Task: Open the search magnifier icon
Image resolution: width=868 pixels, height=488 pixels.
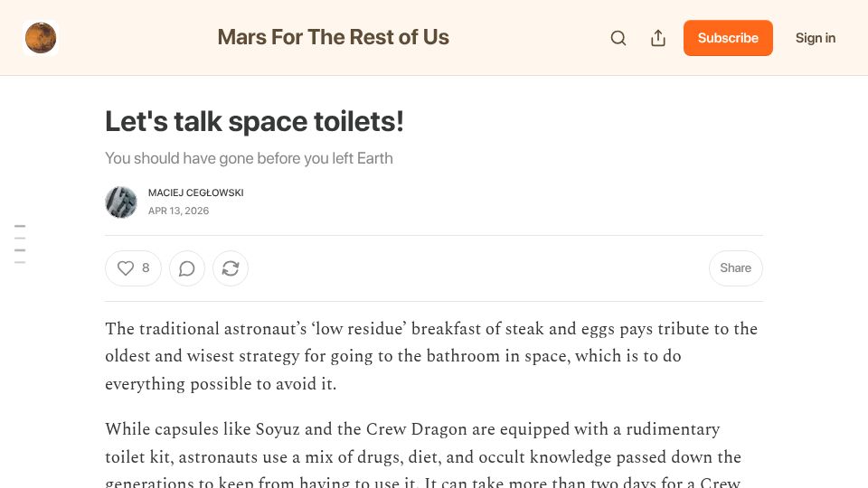Action: coord(618,38)
